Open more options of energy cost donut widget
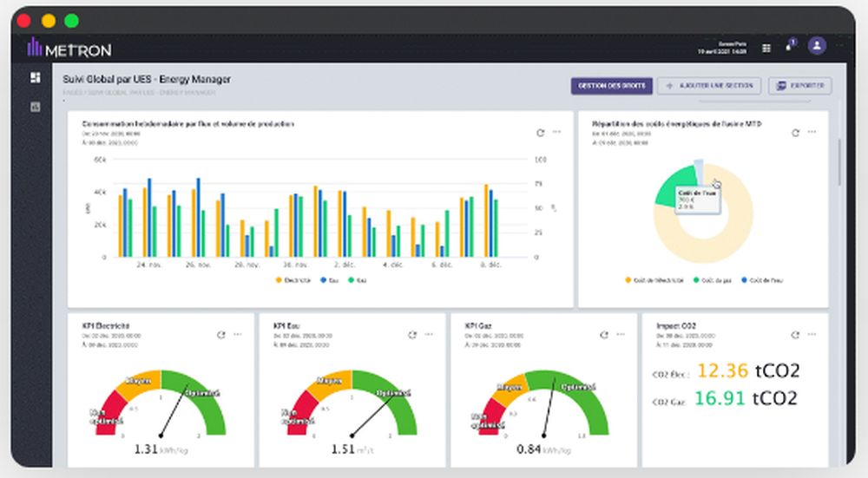This screenshot has height=478, width=868. click(x=812, y=132)
